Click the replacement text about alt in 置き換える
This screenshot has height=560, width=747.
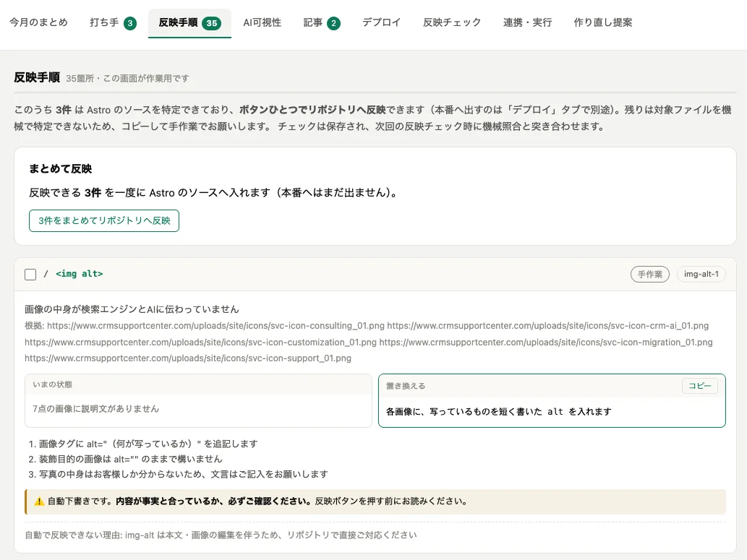pos(499,411)
